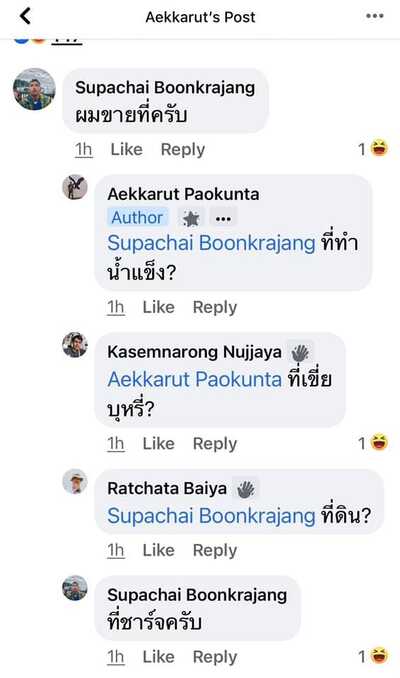Click the rising star badge next to Author

pos(191,218)
